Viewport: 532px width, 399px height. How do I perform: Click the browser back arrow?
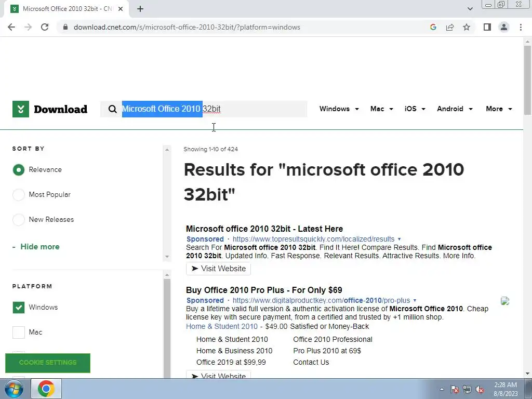[11, 27]
